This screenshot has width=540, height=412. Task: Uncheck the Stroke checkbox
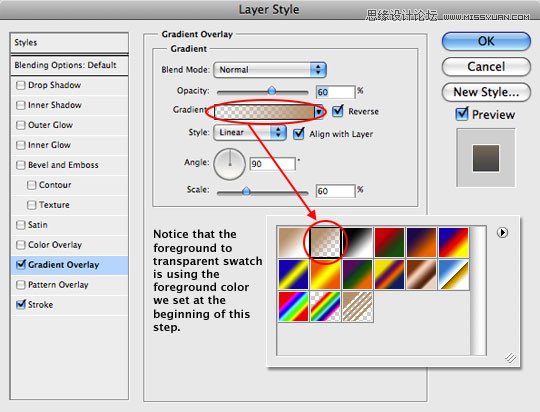click(21, 305)
